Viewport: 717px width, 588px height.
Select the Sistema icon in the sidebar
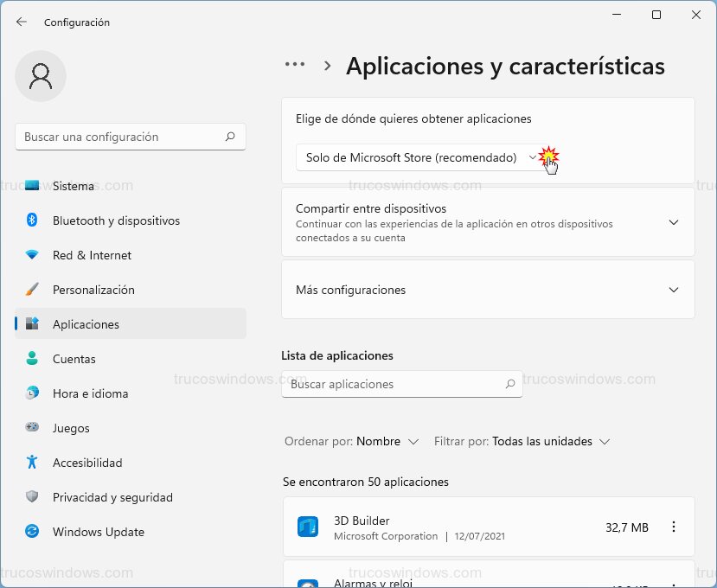30,185
